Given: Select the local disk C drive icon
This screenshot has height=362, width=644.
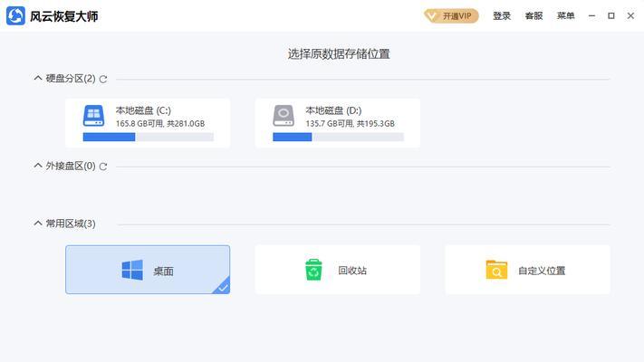Looking at the screenshot, I should tap(93, 116).
